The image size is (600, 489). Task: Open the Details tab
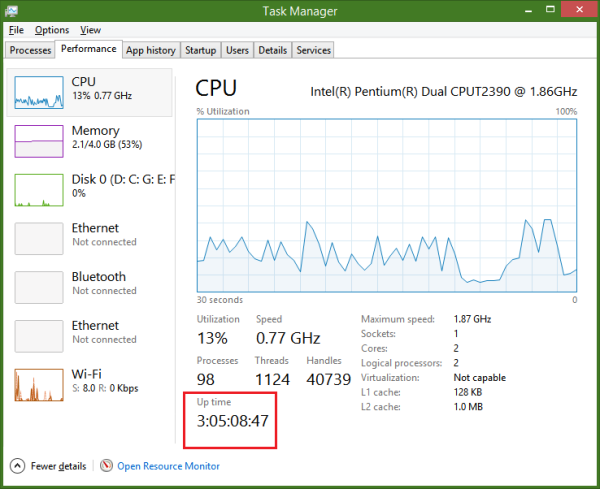272,50
